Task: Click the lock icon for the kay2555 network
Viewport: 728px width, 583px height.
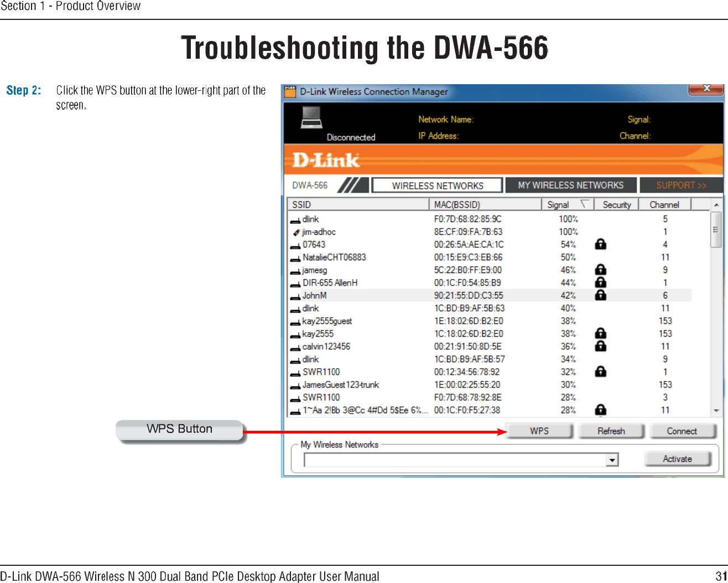Action: [600, 333]
